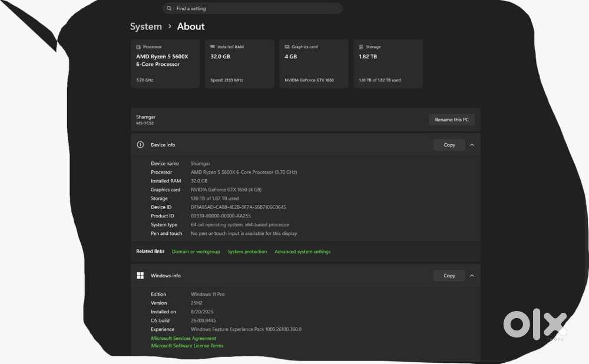Screen dimensions: 589x364
Task: Click the Windows logo icon
Action: pos(140,275)
